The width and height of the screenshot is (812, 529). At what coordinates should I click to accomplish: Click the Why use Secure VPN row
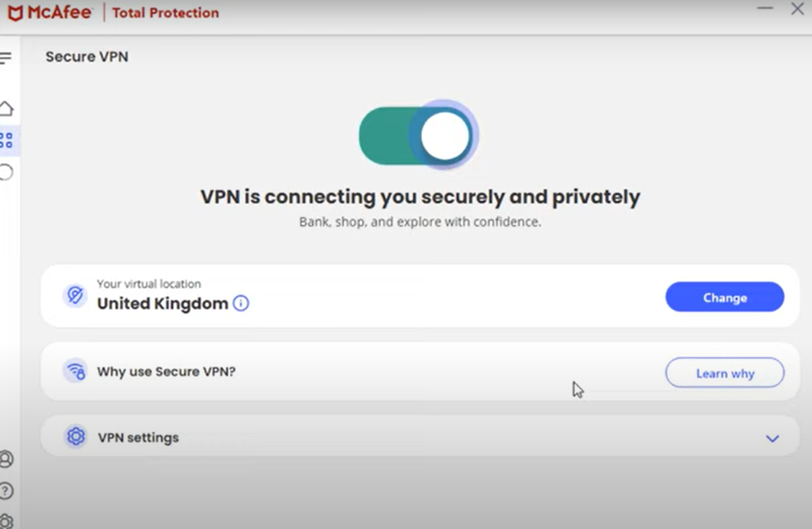[x=166, y=372]
